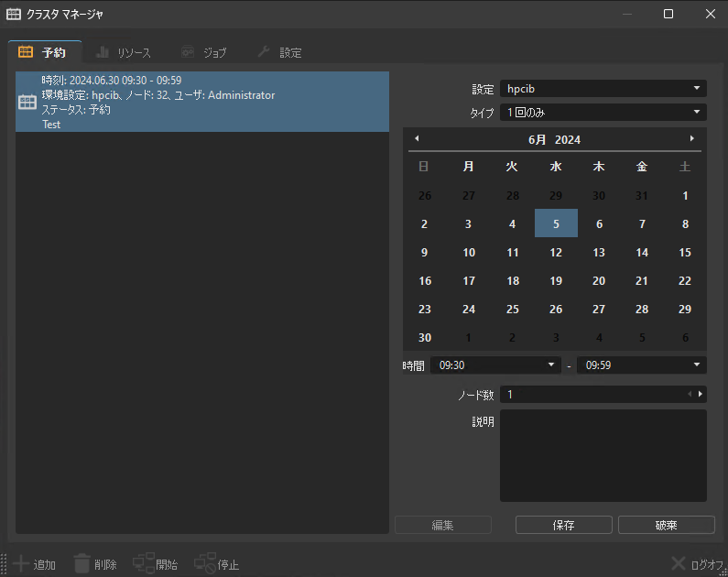The width and height of the screenshot is (728, 577).
Task: Select June 19 in the calendar
Action: [556, 280]
